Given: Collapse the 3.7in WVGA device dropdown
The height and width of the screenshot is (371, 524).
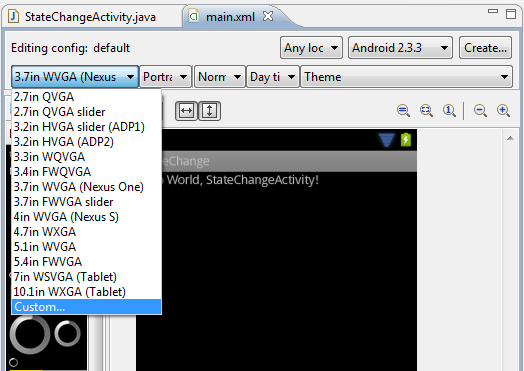Looking at the screenshot, I should point(75,77).
